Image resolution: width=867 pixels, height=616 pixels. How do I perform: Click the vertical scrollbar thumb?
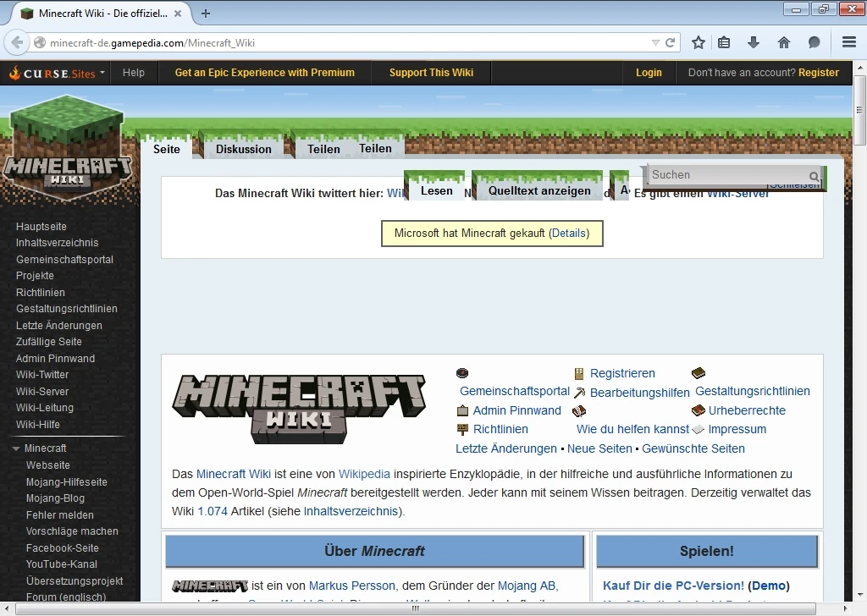(x=860, y=110)
